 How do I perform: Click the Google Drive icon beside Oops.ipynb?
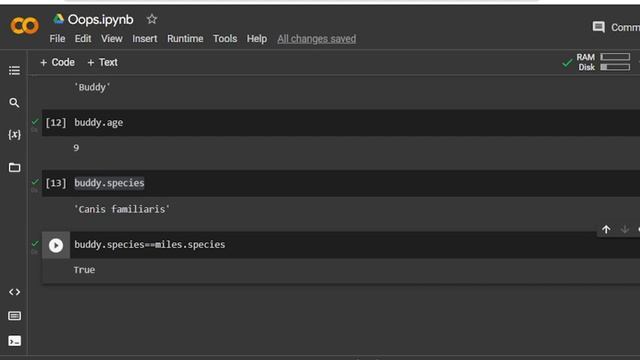(x=58, y=19)
